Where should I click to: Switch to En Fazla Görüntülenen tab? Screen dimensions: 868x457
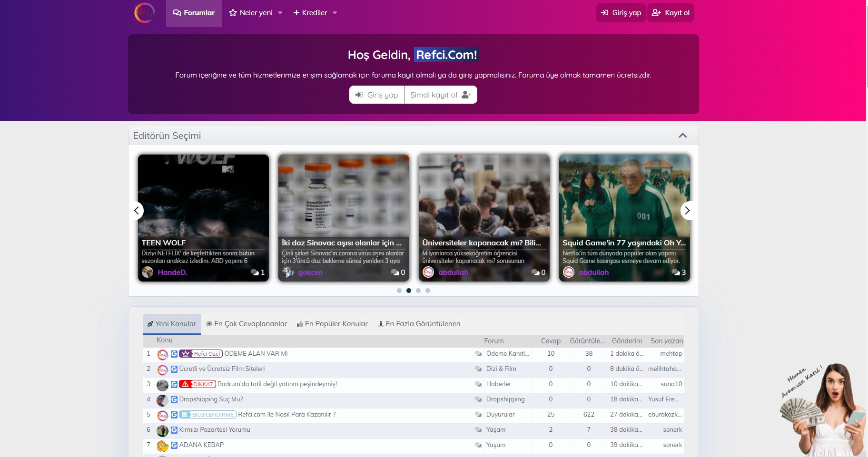click(419, 324)
